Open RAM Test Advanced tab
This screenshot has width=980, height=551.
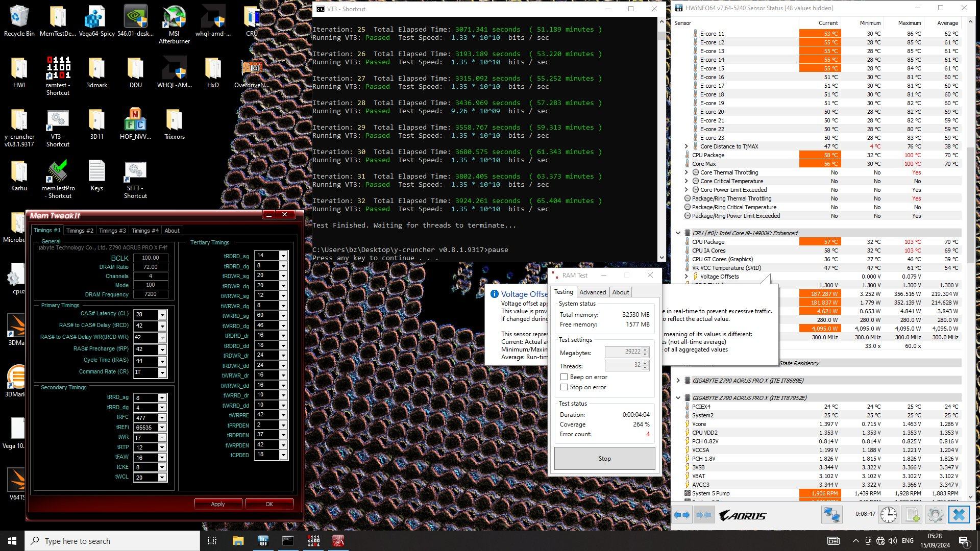(x=593, y=292)
